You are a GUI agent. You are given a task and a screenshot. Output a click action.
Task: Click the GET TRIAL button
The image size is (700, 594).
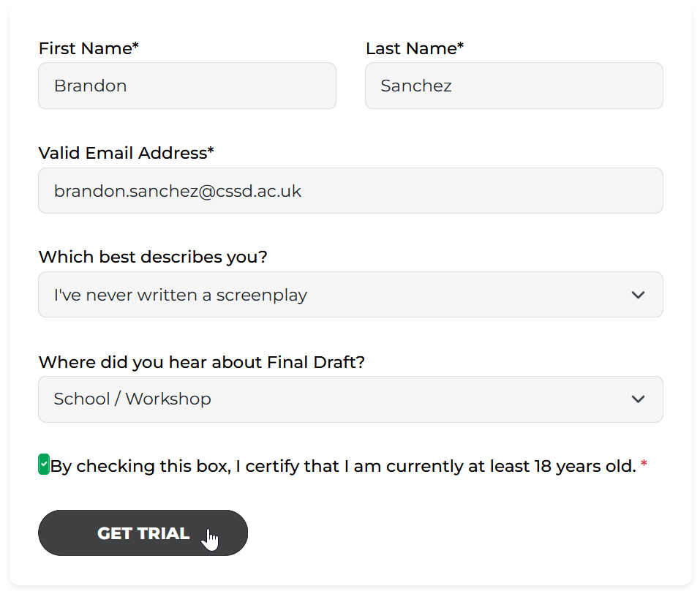click(x=143, y=533)
